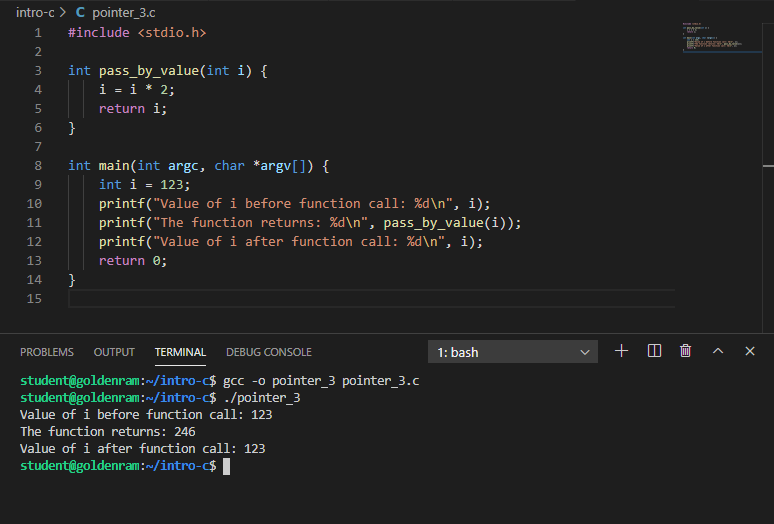Click 'return 0;' on line 13

(x=133, y=261)
